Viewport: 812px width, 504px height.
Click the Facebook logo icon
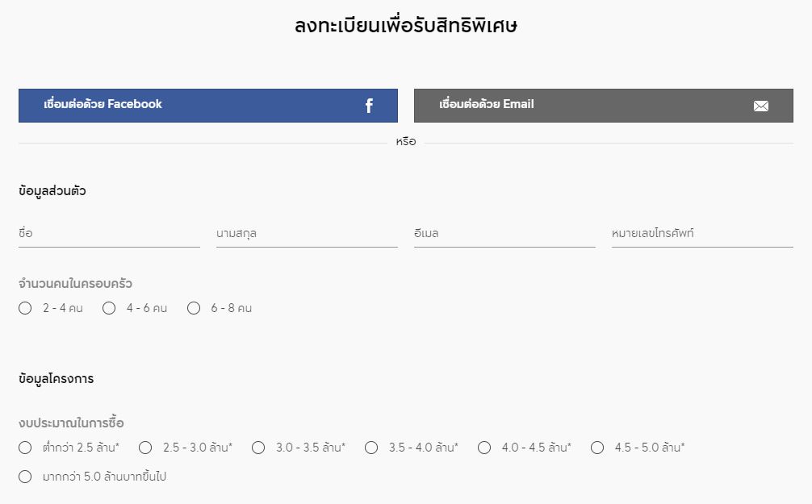coord(369,106)
